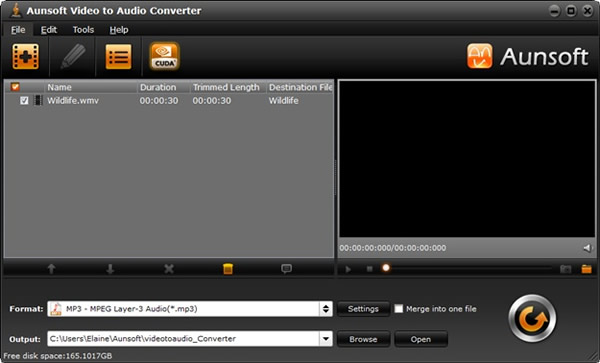This screenshot has height=363, width=600.
Task: Click the speaker volume icon
Action: coord(587,248)
